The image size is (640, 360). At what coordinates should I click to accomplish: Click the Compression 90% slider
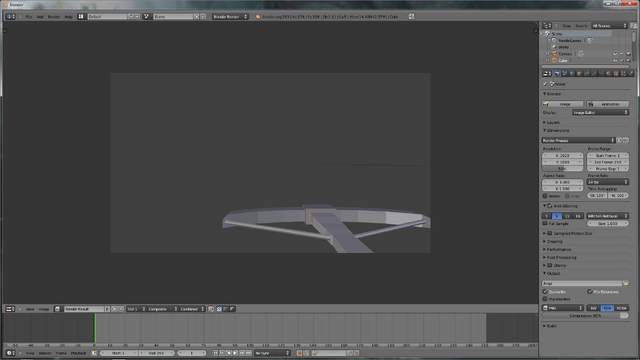585,316
